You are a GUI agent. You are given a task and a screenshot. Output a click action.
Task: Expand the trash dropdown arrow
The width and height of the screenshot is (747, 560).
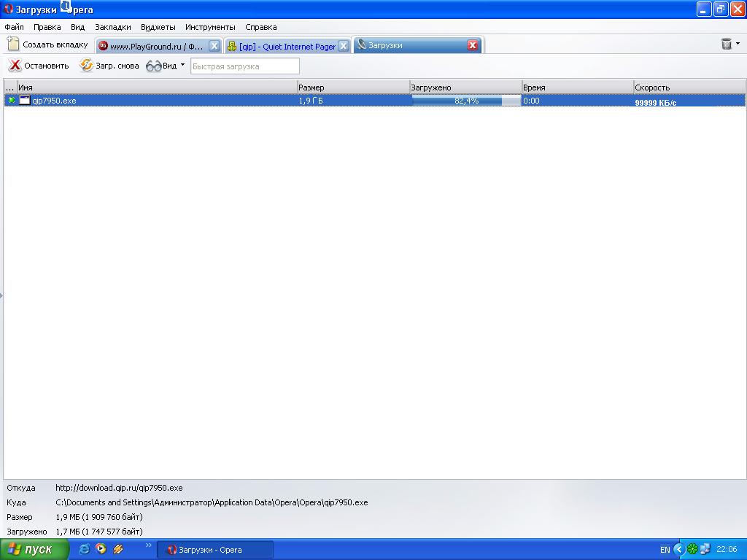coord(738,43)
